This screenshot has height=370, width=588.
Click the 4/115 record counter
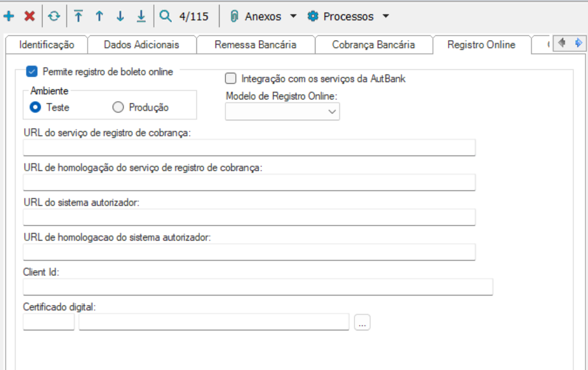(x=194, y=16)
